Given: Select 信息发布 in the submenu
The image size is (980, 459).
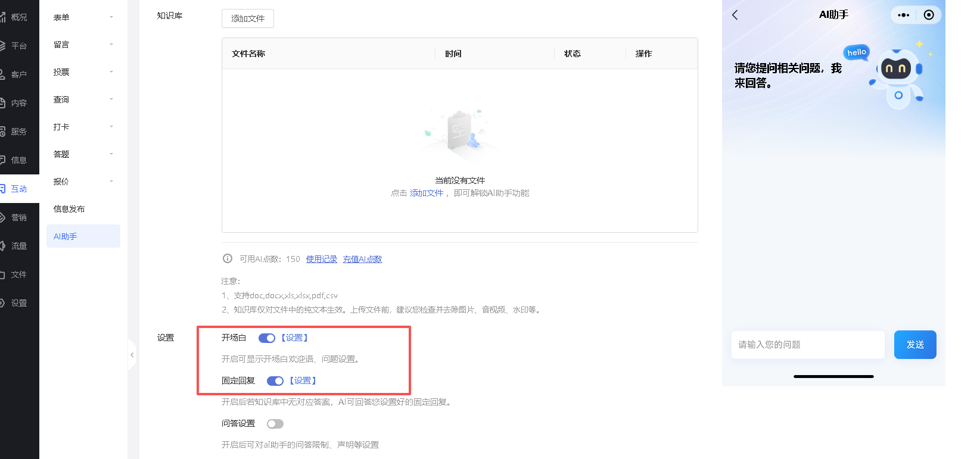Looking at the screenshot, I should [69, 209].
